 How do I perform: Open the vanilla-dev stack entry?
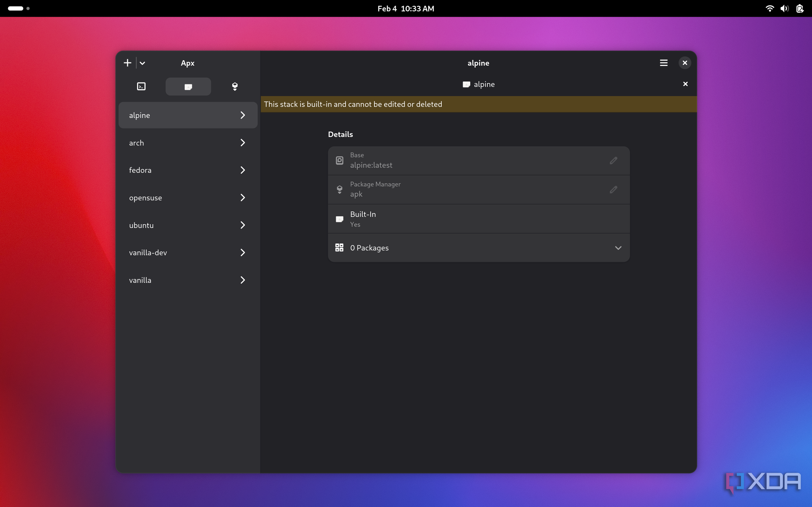(188, 252)
